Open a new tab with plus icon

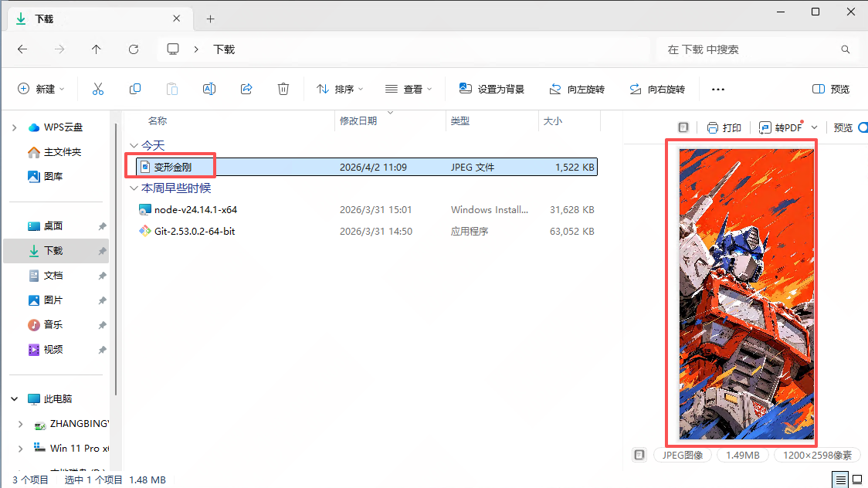click(210, 19)
